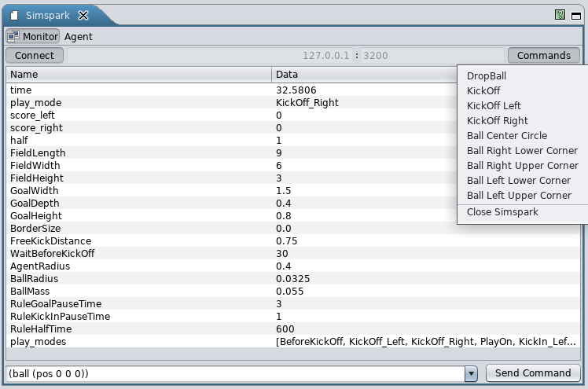This screenshot has width=588, height=389.
Task: Click the Send Command button
Action: tap(533, 373)
